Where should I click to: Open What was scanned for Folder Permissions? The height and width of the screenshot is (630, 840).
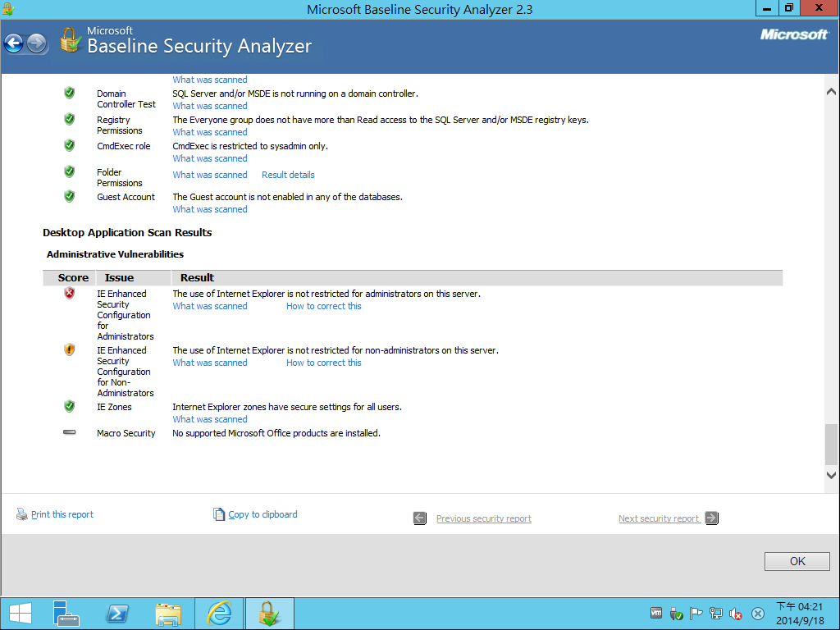[210, 175]
